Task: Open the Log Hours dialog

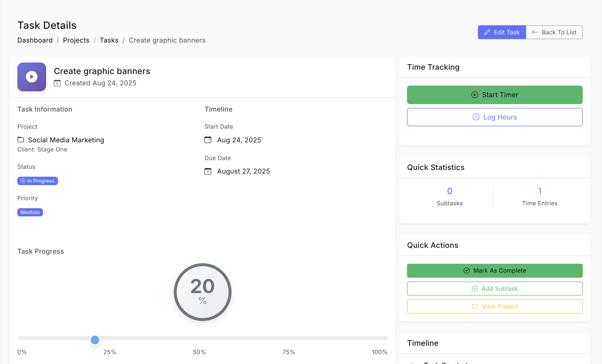Action: (495, 117)
